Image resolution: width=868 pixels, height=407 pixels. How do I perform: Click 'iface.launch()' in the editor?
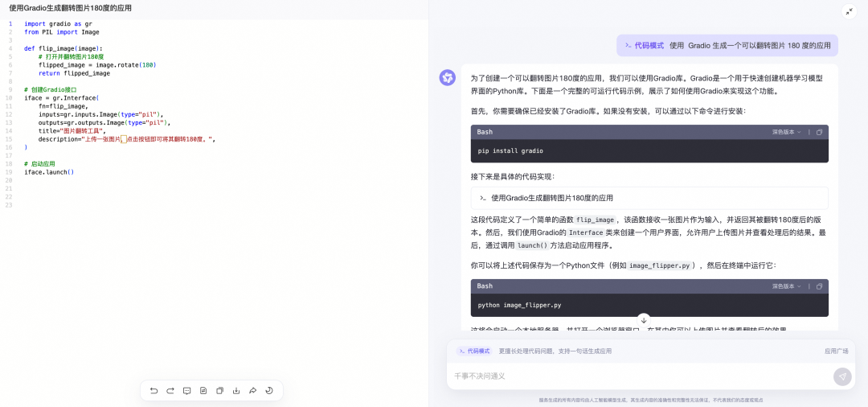tap(49, 172)
